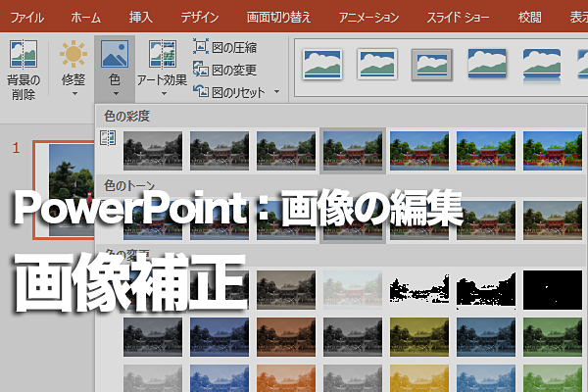The width and height of the screenshot is (588, 392).
Task: Apply the washout faded recolor thumbnail
Action: point(353,290)
